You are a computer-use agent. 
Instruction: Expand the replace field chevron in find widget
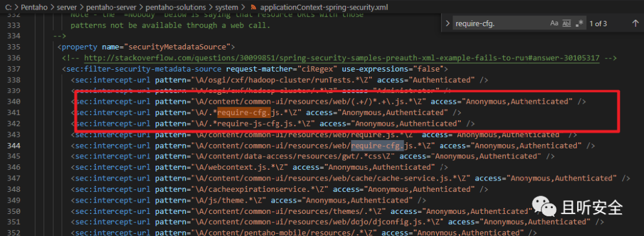[448, 23]
